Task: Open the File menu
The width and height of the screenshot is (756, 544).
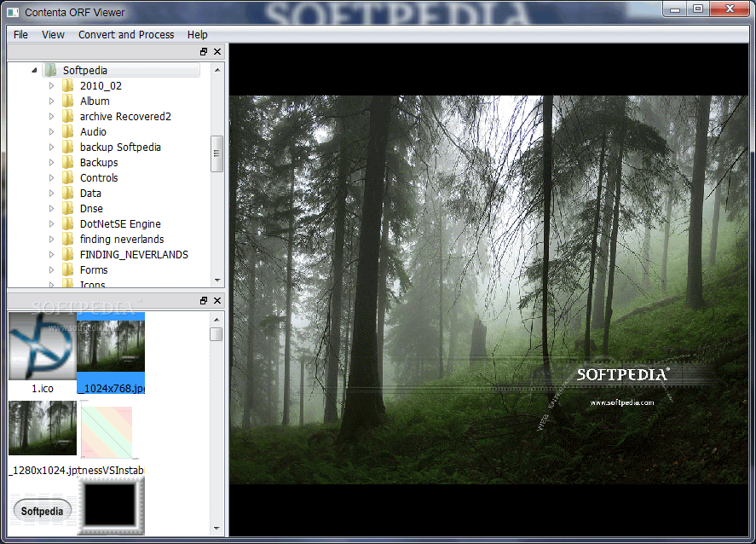Action: click(20, 35)
